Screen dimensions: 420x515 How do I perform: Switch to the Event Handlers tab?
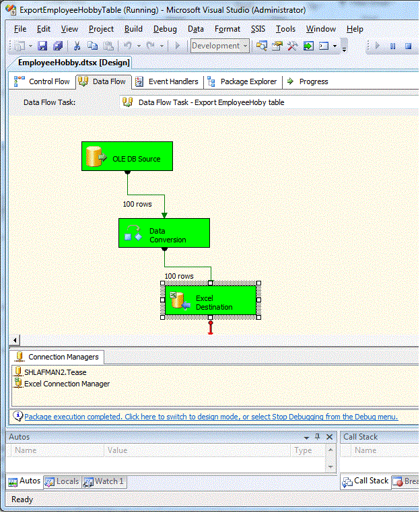[x=168, y=81]
